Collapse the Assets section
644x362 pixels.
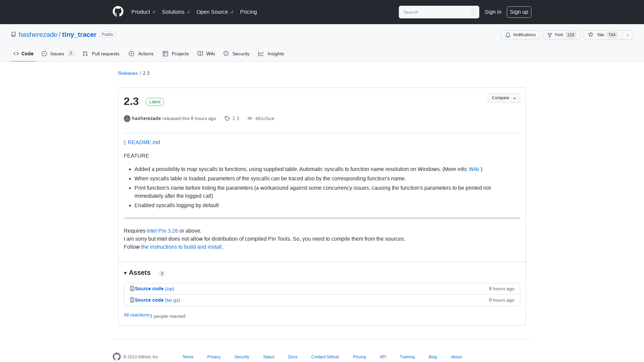pos(137,273)
